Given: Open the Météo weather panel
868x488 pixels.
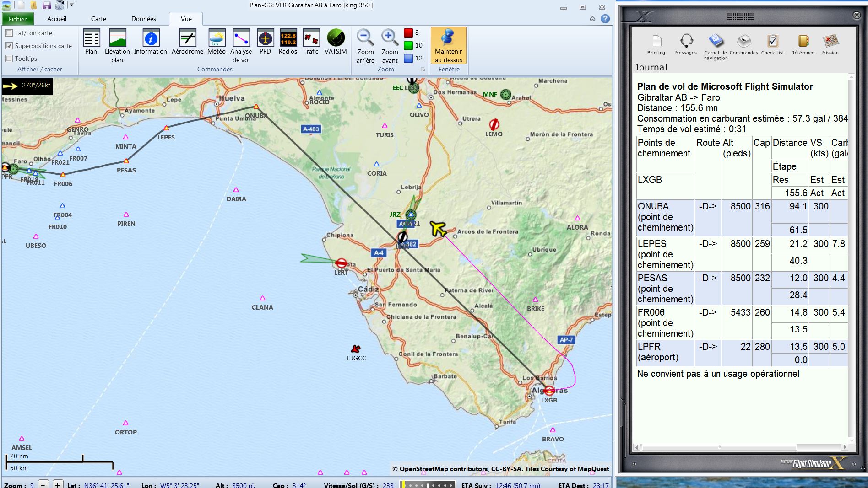Looking at the screenshot, I should pyautogui.click(x=217, y=42).
